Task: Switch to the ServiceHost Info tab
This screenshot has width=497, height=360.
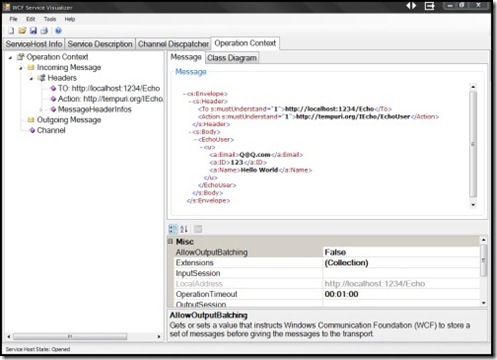Action: [x=34, y=44]
